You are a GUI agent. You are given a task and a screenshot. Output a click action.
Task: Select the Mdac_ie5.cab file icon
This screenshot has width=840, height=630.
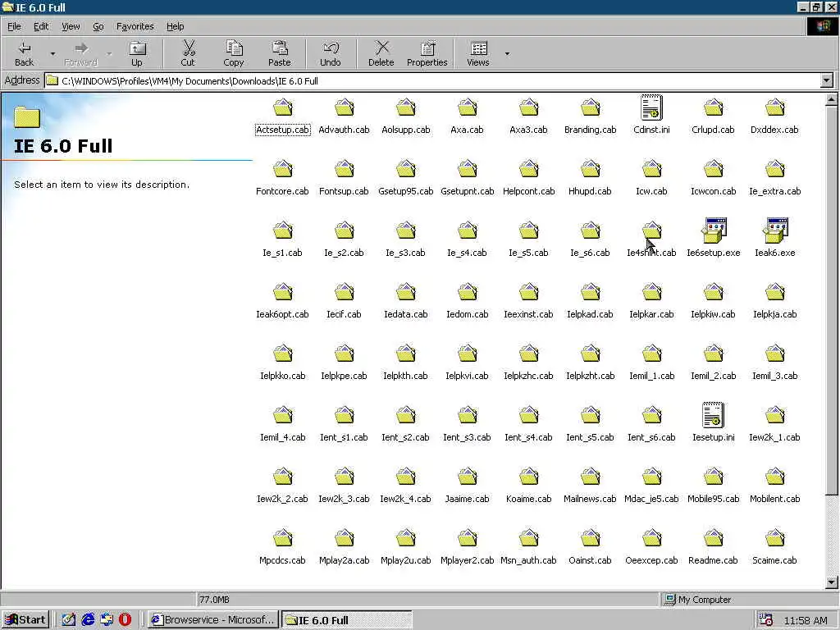pyautogui.click(x=652, y=477)
